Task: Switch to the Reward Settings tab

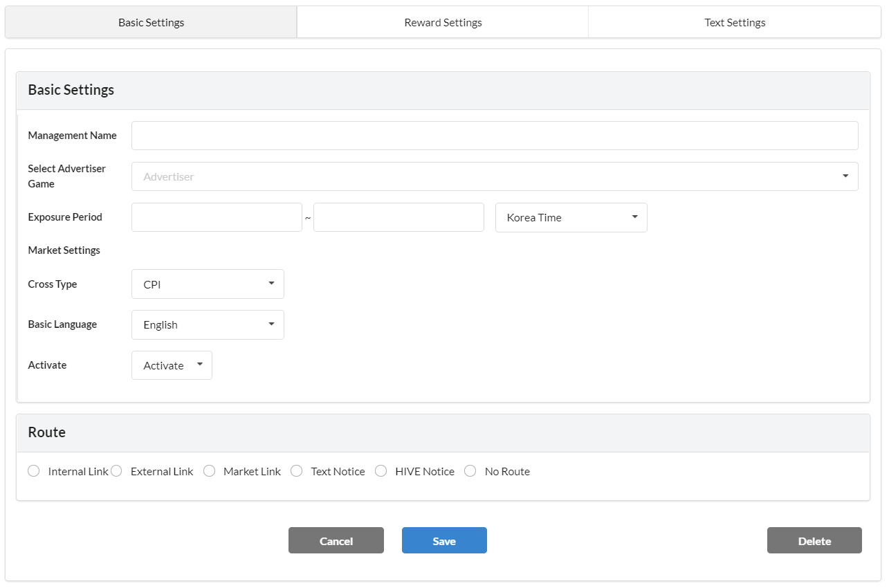Action: [443, 22]
